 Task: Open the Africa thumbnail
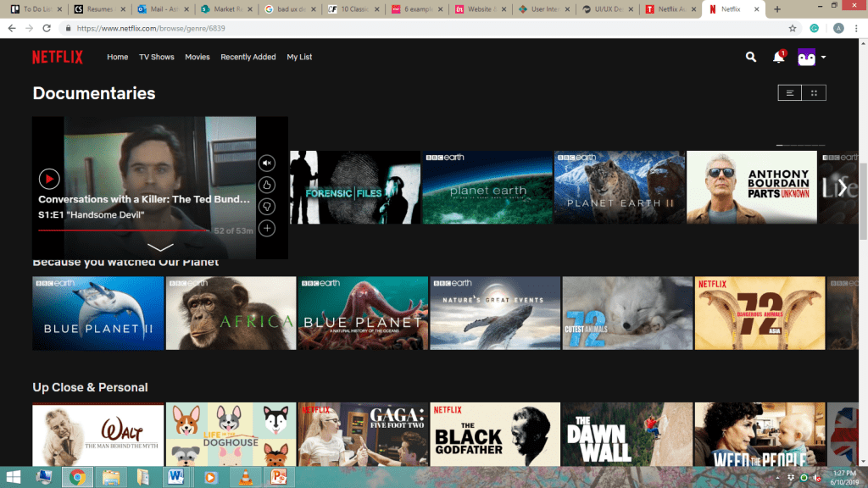coord(231,313)
